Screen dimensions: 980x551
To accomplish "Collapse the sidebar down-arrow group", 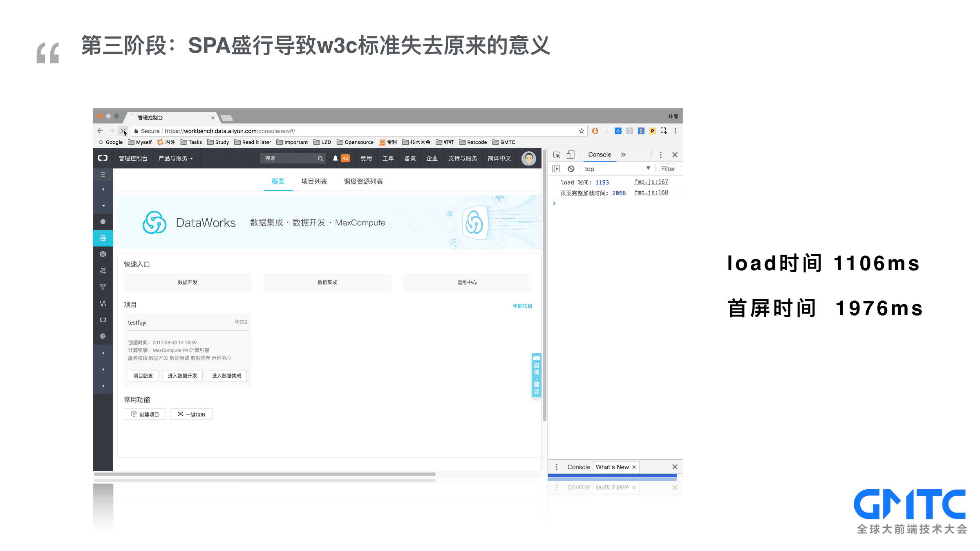I will pyautogui.click(x=103, y=206).
